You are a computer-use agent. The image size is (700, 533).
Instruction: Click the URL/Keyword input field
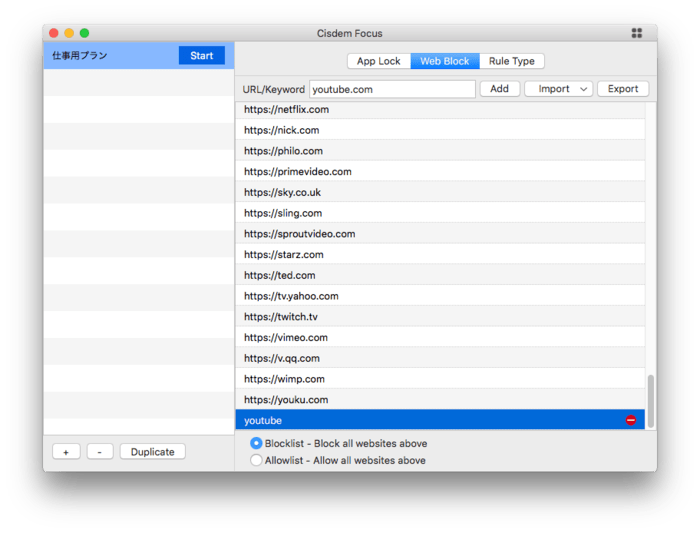point(392,89)
